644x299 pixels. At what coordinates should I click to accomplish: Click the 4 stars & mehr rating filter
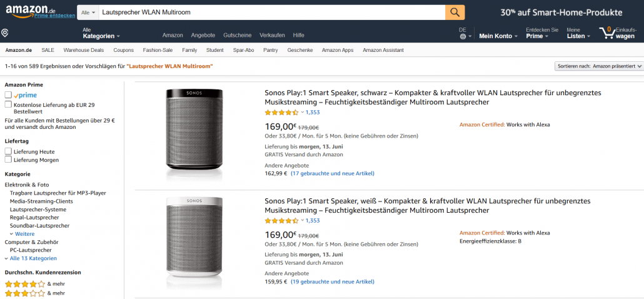pyautogui.click(x=25, y=283)
